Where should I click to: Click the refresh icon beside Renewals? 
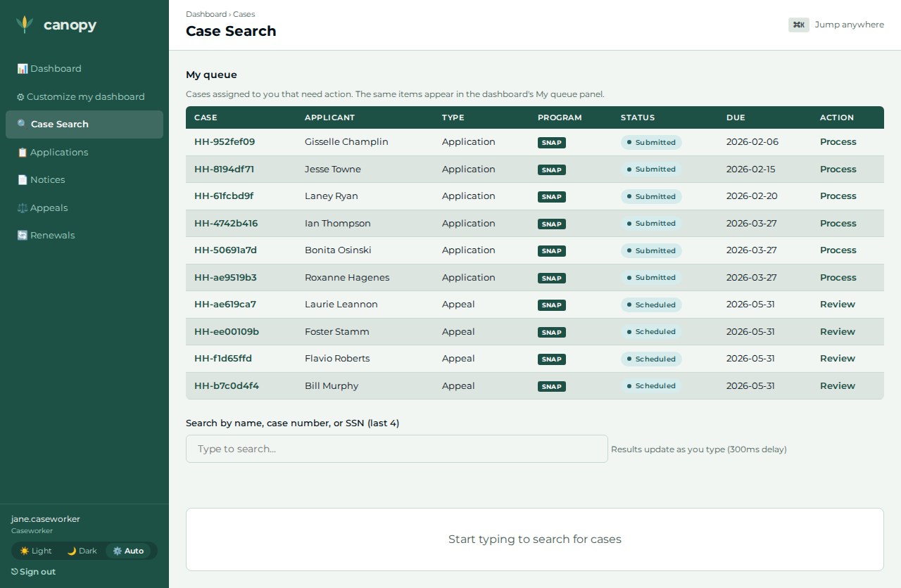23,236
